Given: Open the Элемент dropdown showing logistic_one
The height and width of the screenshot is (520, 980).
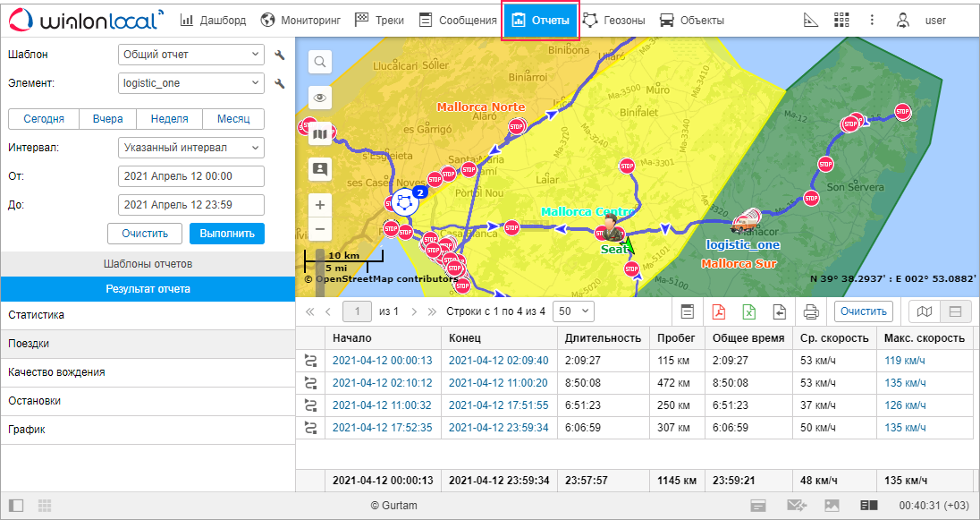Looking at the screenshot, I should click(x=191, y=83).
